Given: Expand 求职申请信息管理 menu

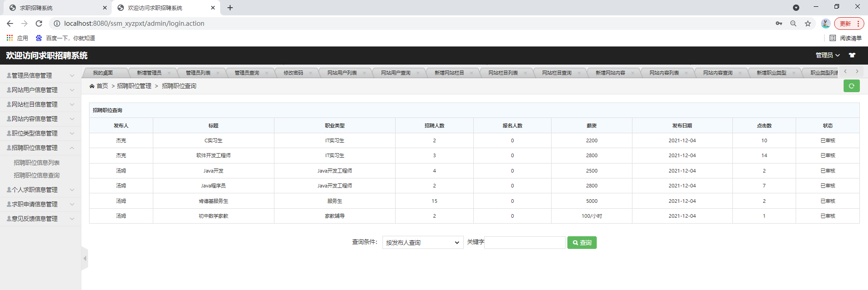Looking at the screenshot, I should [40, 204].
